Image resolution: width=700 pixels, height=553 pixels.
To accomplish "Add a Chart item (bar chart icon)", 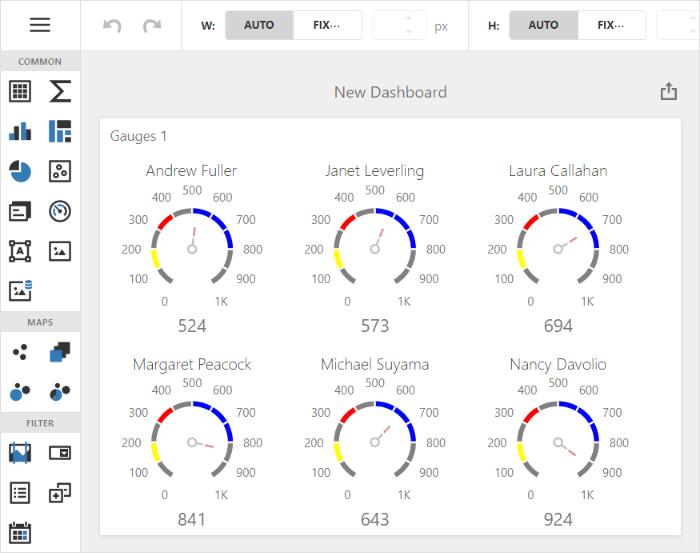I will coord(20,131).
